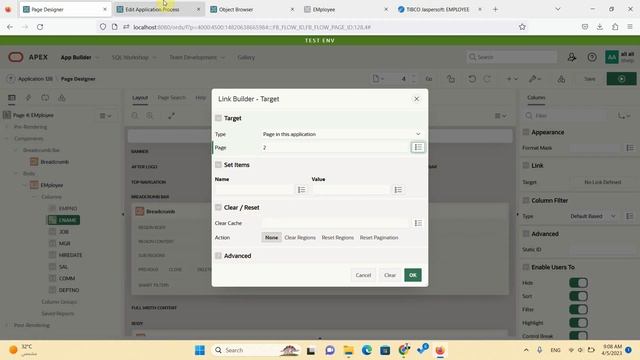Open the Target Type dropdown
Image resolution: width=640 pixels, height=360 pixels.
coord(342,134)
